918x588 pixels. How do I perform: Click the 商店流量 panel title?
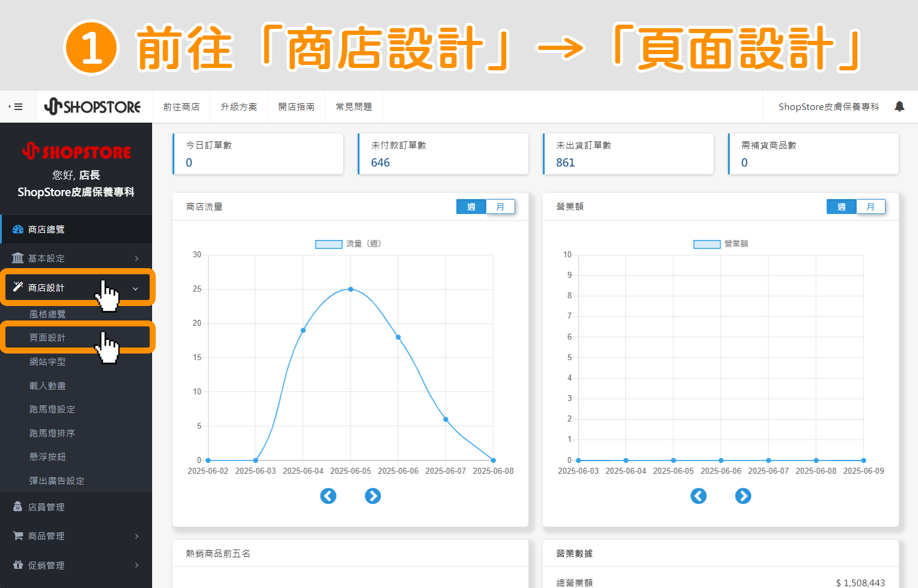pos(204,207)
